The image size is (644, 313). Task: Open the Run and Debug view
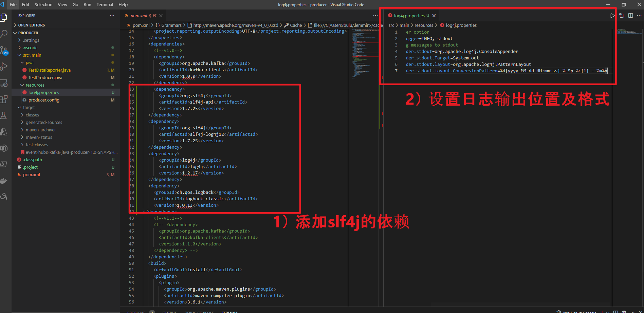pyautogui.click(x=4, y=67)
